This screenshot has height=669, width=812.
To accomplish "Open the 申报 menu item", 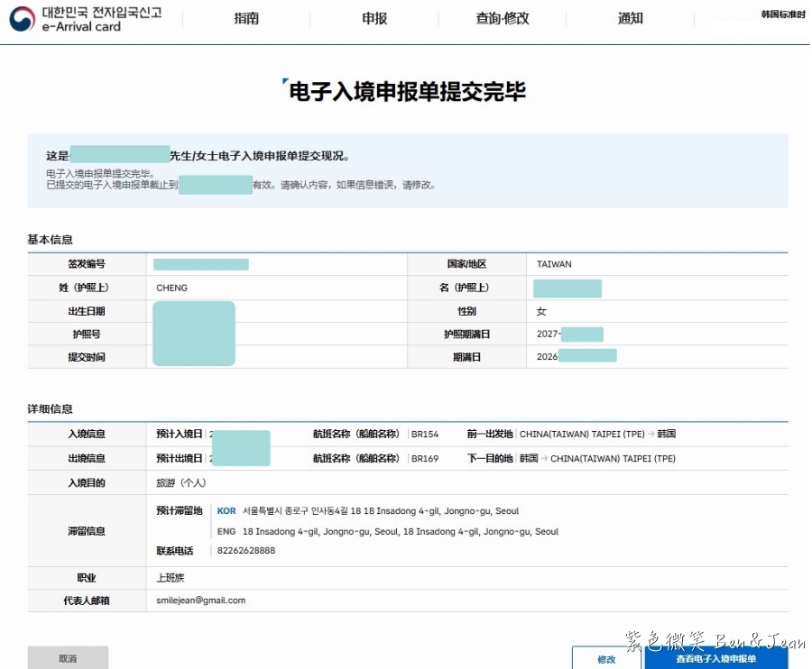I will (x=374, y=18).
